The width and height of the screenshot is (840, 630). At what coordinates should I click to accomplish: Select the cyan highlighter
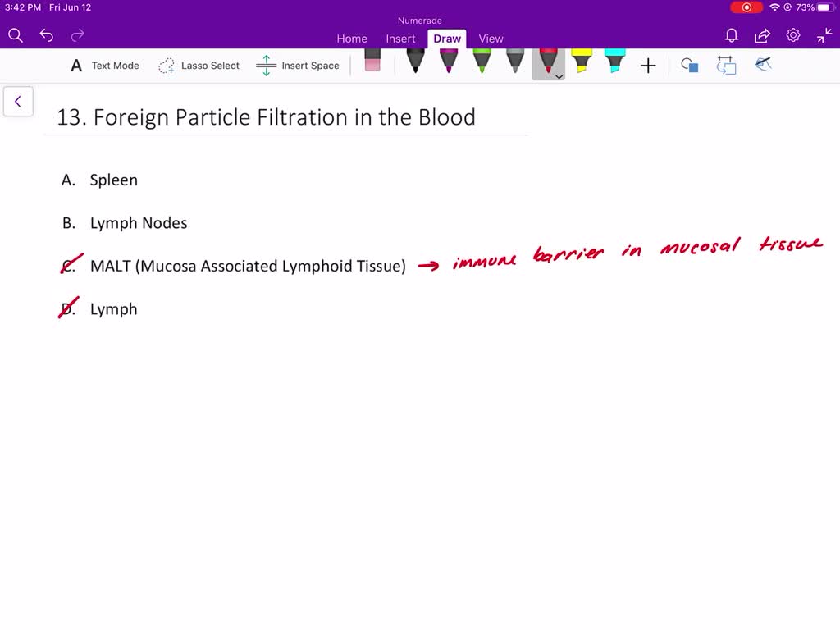tap(616, 64)
